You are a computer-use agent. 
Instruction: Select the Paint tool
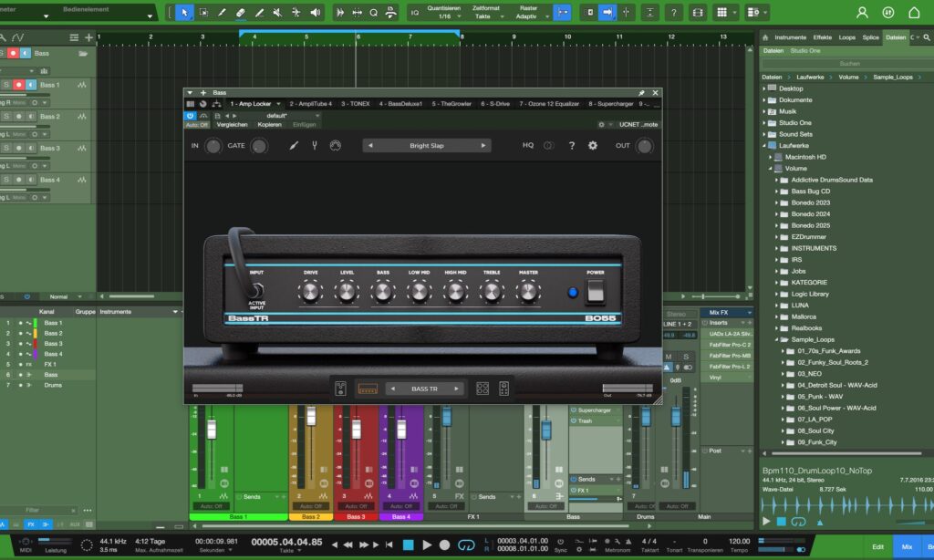coord(223,13)
